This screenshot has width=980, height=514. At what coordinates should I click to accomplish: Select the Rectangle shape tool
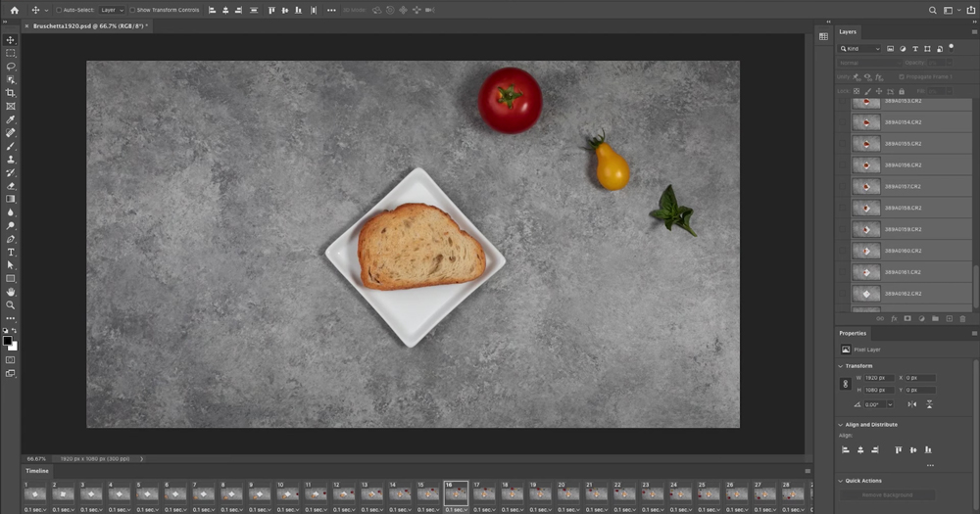click(11, 279)
